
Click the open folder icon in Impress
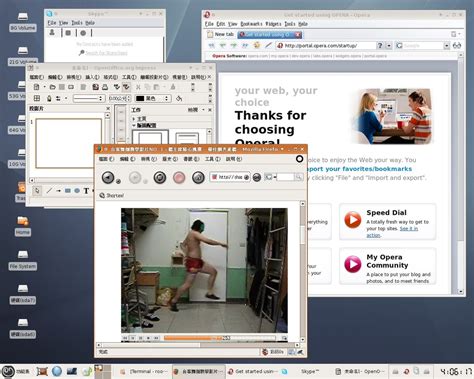pyautogui.click(x=52, y=87)
